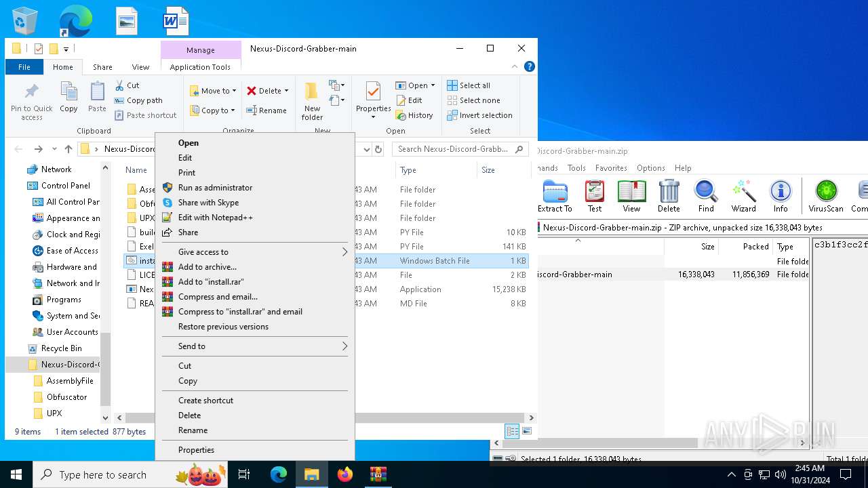The width and height of the screenshot is (868, 488).
Task: Click Explorer help question mark icon
Action: (x=530, y=66)
